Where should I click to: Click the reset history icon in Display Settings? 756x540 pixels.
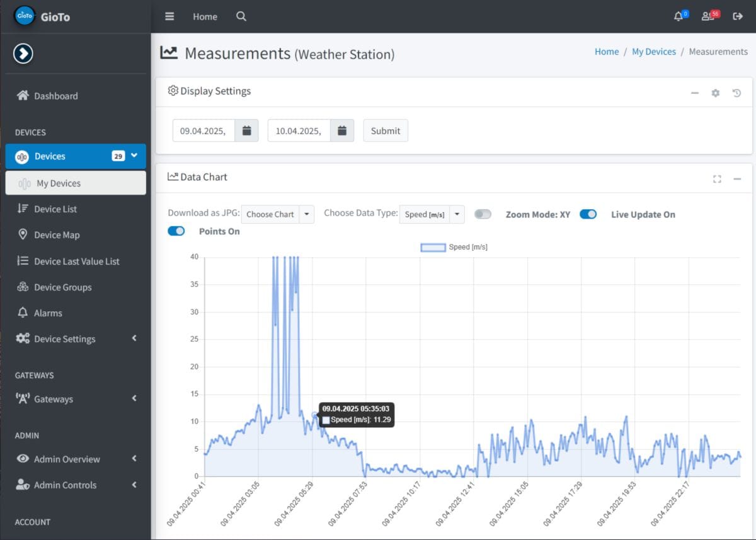point(736,93)
